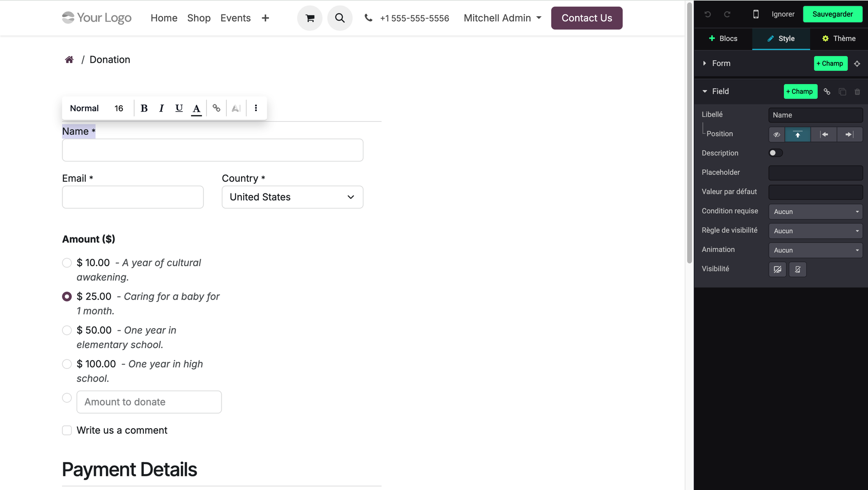The width and height of the screenshot is (868, 490).
Task: Open the Country dropdown showing United States
Action: point(292,197)
